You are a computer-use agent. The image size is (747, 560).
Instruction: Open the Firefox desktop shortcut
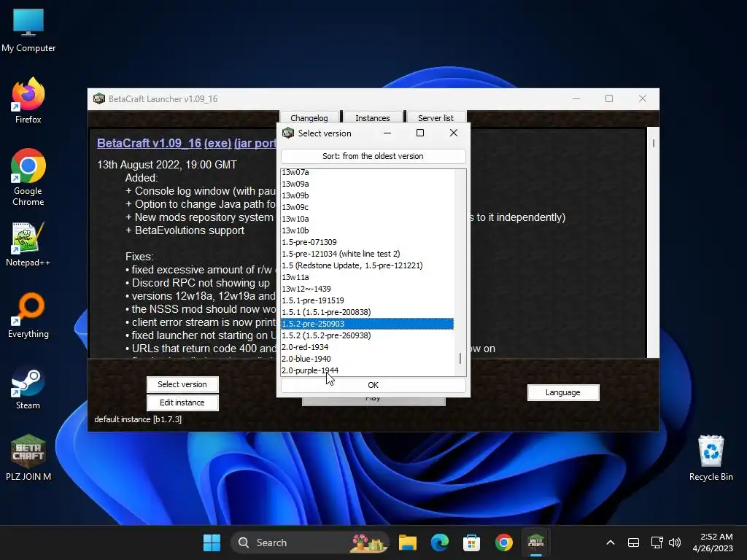click(x=28, y=101)
